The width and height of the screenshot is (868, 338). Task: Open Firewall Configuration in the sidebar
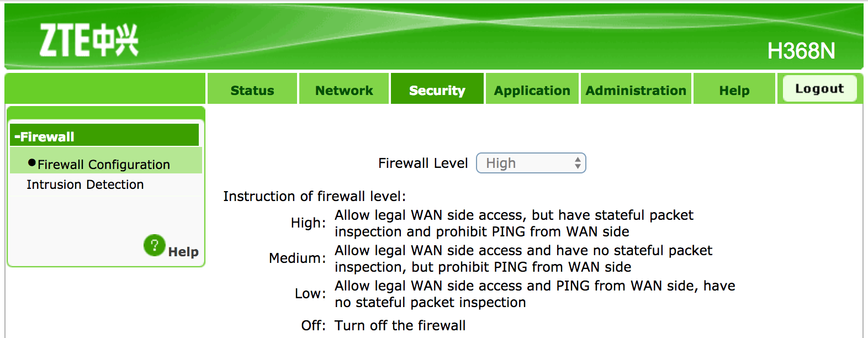104,165
